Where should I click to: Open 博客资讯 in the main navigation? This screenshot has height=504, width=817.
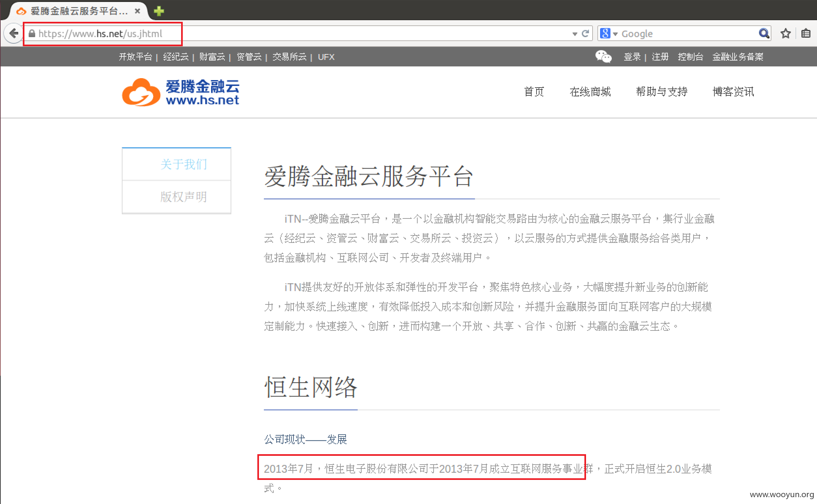[x=733, y=92]
